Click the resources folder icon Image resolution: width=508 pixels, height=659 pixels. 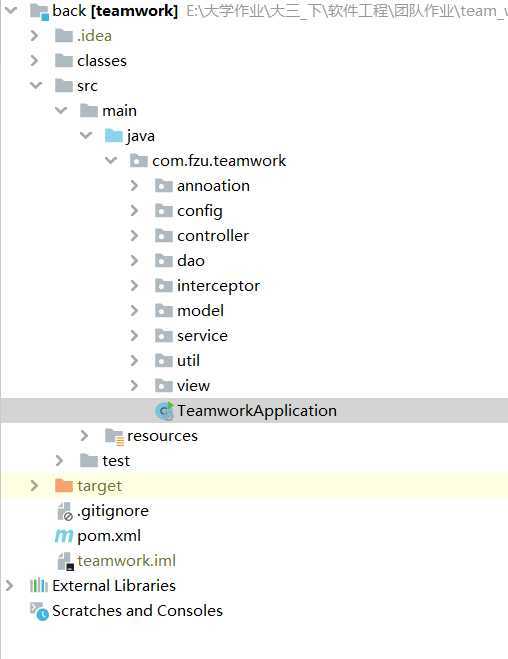coord(114,436)
